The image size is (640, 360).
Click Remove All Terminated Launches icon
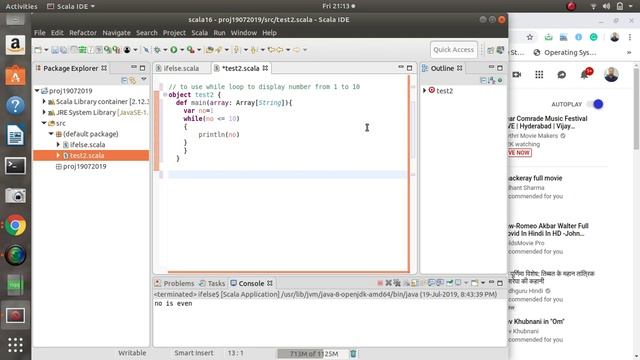(x=397, y=283)
